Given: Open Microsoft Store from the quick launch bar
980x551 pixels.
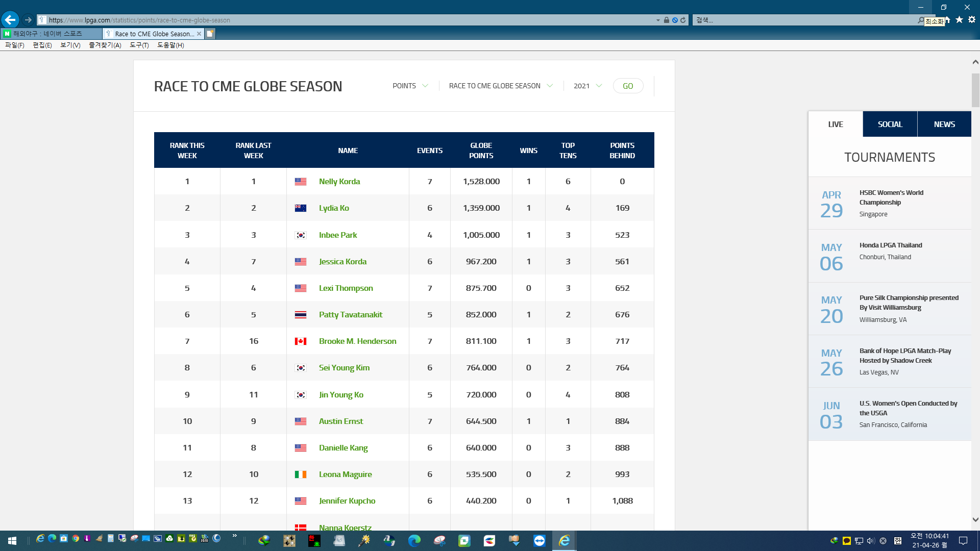Looking at the screenshot, I should 64,538.
